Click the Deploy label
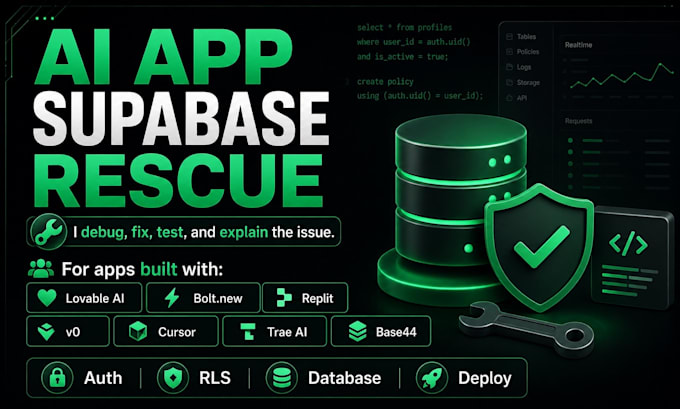The width and height of the screenshot is (680, 409). [485, 379]
